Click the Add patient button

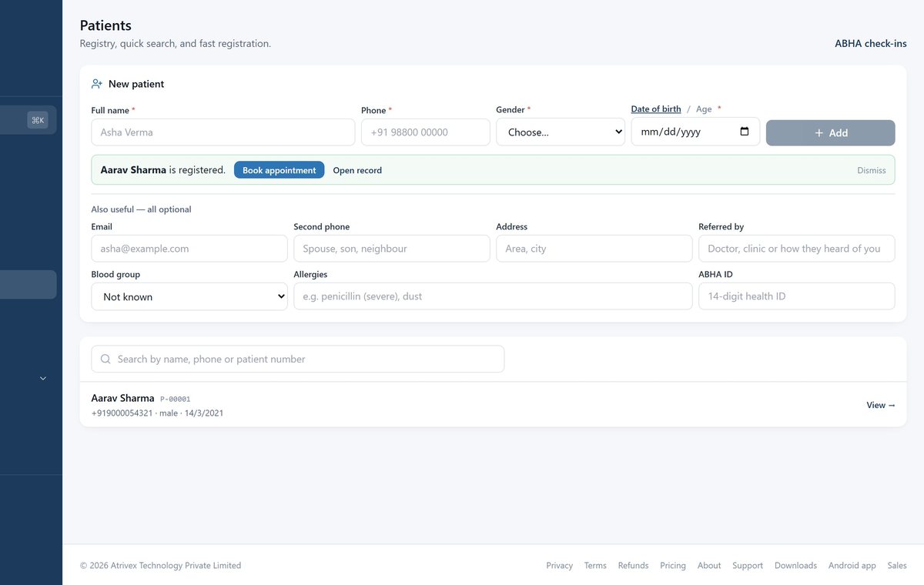click(831, 132)
